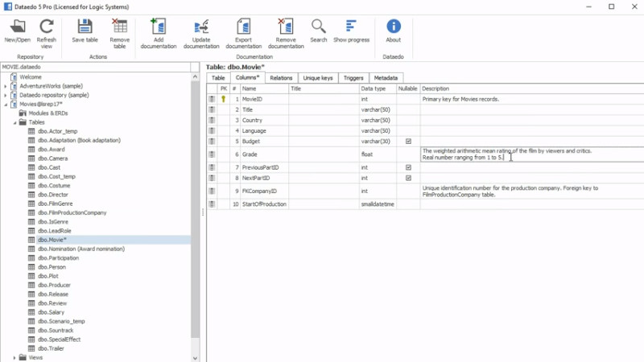
Task: Click the dbo.Actor_temp table icon
Action: [31, 131]
